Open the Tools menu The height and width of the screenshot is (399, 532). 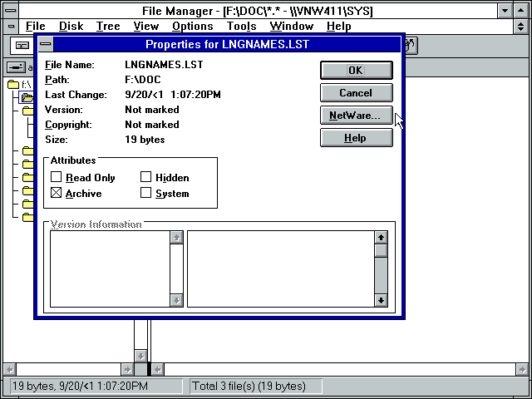coord(241,26)
